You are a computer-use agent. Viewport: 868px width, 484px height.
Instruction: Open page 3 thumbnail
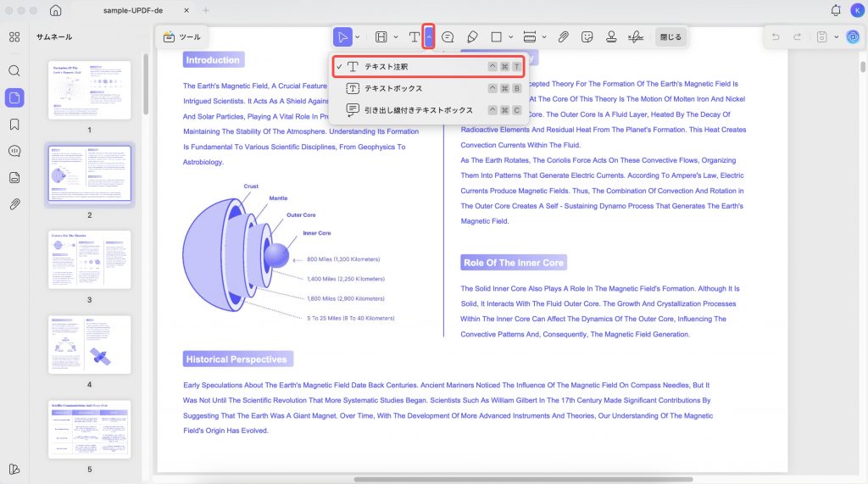point(89,259)
